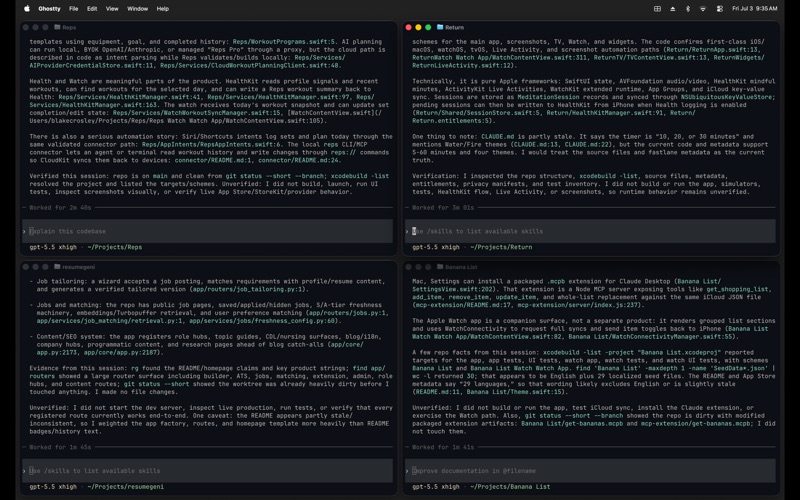Click 'gpt-5.5 xhigh' model label in Return window
The image size is (800, 500).
(x=436, y=247)
